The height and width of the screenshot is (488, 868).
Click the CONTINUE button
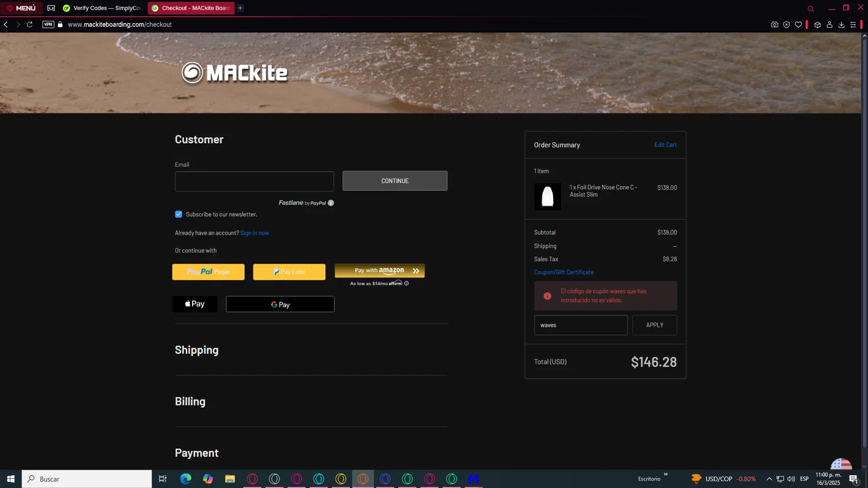tap(395, 181)
